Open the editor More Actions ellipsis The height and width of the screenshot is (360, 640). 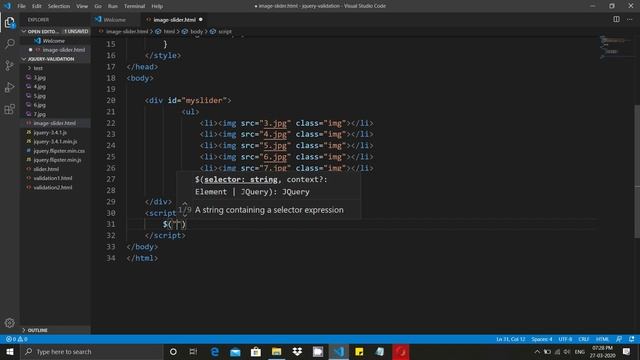point(630,19)
